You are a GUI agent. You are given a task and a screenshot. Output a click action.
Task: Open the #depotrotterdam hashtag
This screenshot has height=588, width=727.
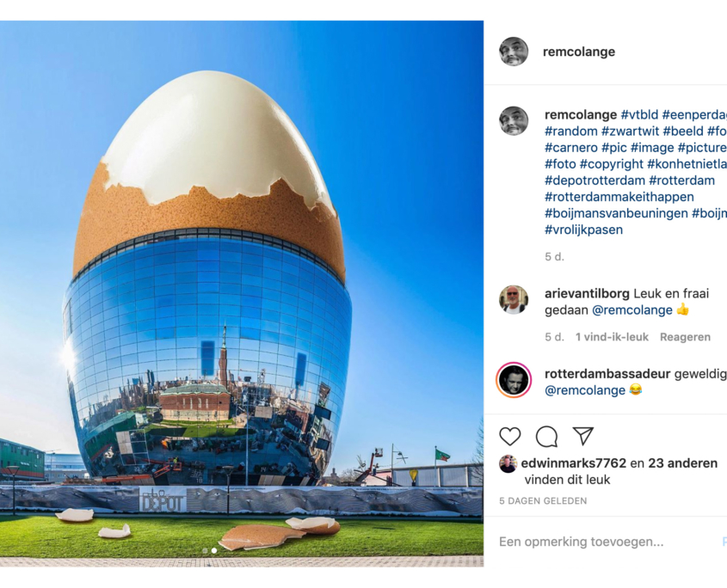(x=595, y=181)
